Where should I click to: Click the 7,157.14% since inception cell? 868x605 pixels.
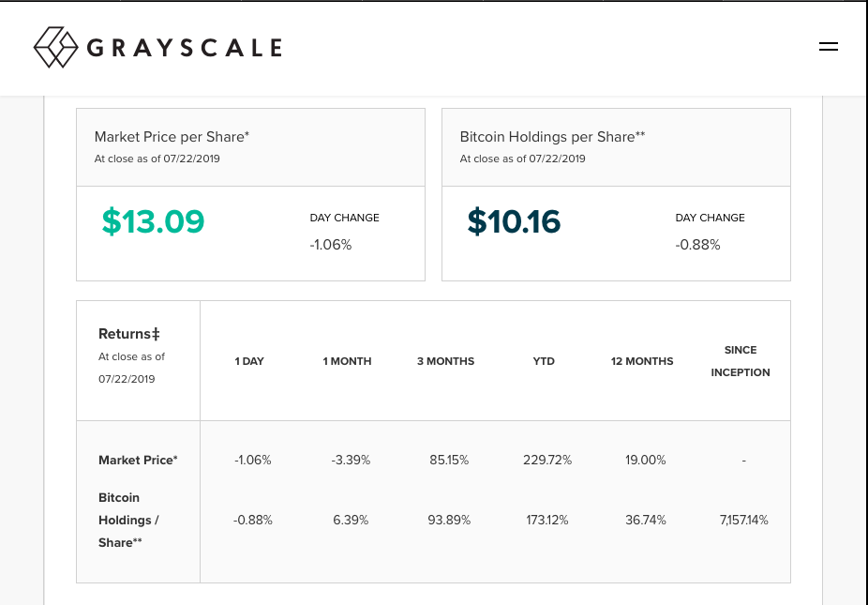click(743, 521)
